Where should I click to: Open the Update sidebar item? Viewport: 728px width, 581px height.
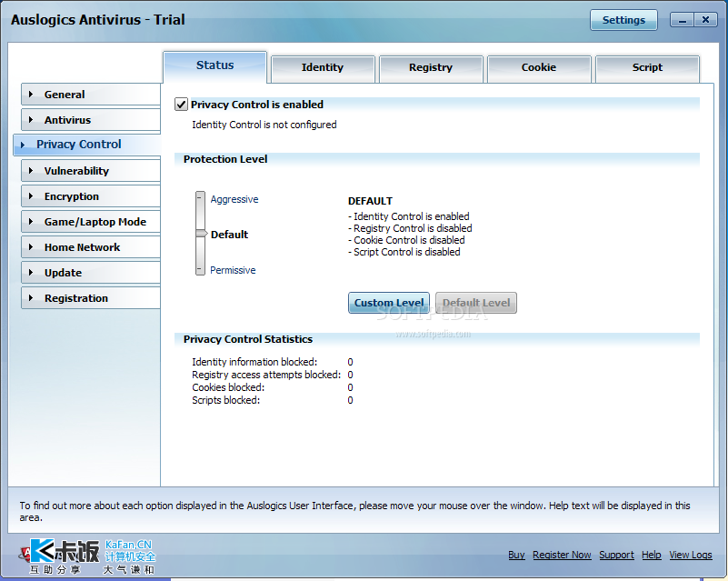[x=91, y=273]
